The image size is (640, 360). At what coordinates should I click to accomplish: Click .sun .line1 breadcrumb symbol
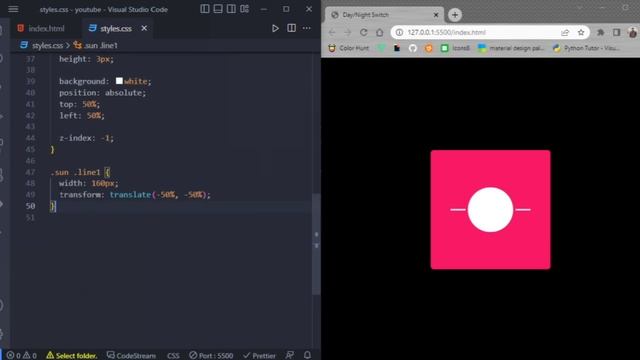(x=100, y=45)
